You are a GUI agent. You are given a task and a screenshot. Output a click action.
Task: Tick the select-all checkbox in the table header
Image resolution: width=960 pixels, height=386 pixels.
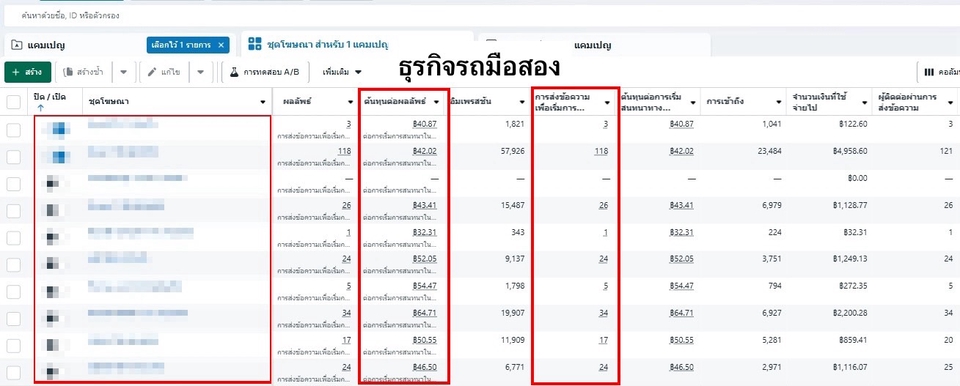coord(13,102)
